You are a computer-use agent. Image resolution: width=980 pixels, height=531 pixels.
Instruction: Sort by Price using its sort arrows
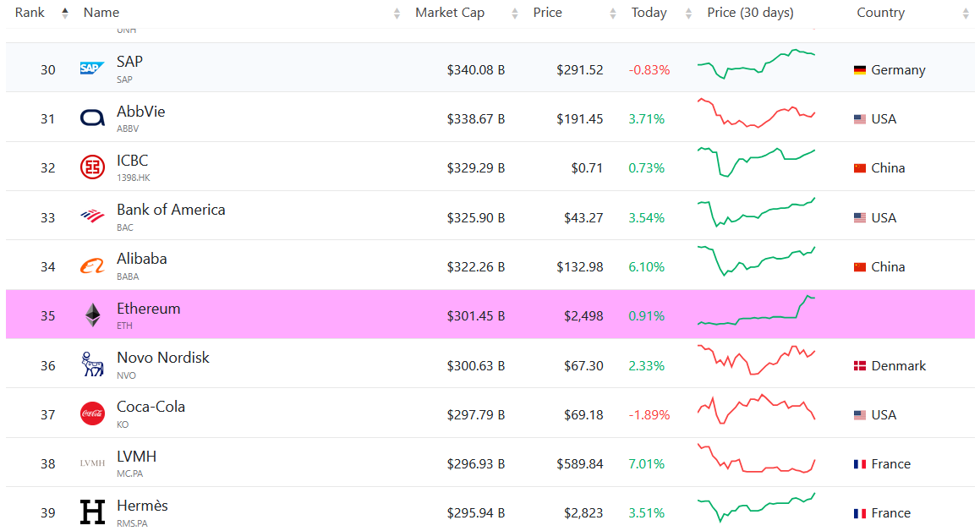pyautogui.click(x=612, y=14)
